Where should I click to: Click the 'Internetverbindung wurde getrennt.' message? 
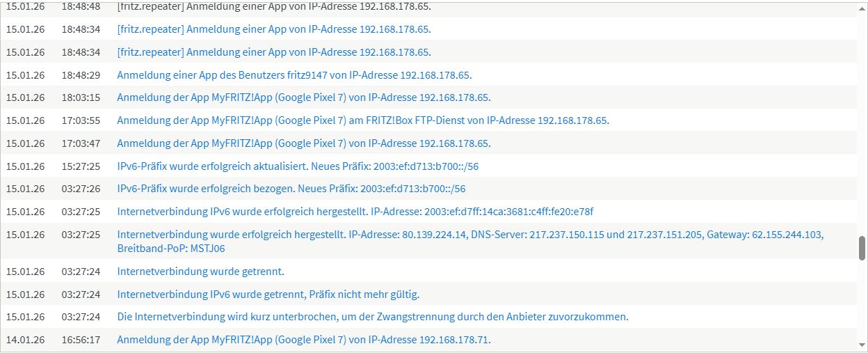[200, 272]
